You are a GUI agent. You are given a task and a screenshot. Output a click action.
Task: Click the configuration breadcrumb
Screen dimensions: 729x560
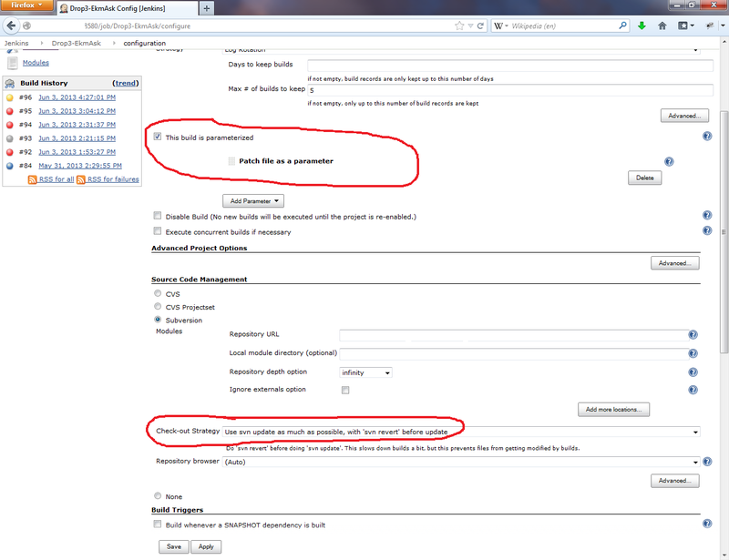tap(145, 43)
